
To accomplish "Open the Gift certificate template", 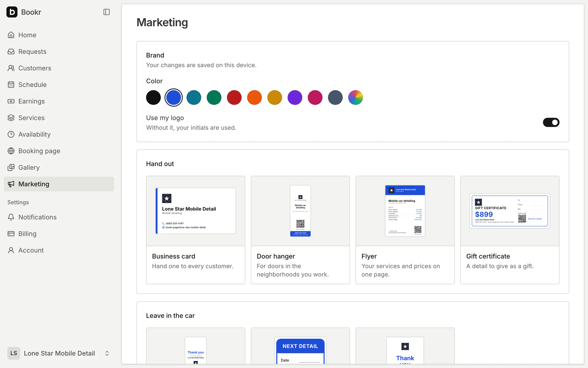I will [510, 230].
